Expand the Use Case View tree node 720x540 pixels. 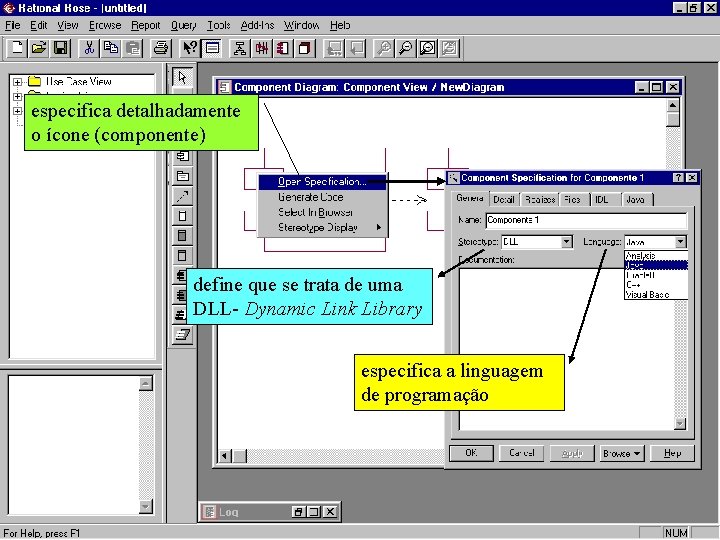point(17,82)
